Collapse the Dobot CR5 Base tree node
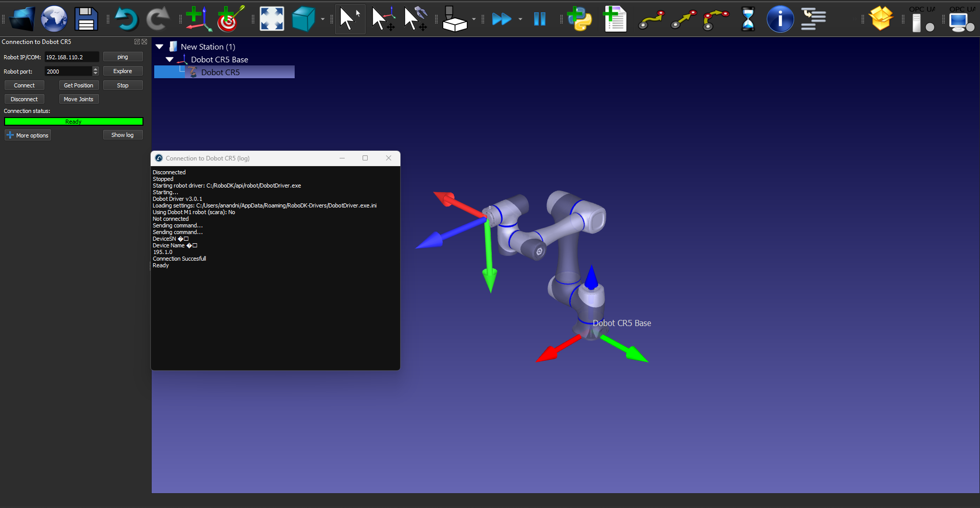The width and height of the screenshot is (980, 508). pyautogui.click(x=170, y=59)
